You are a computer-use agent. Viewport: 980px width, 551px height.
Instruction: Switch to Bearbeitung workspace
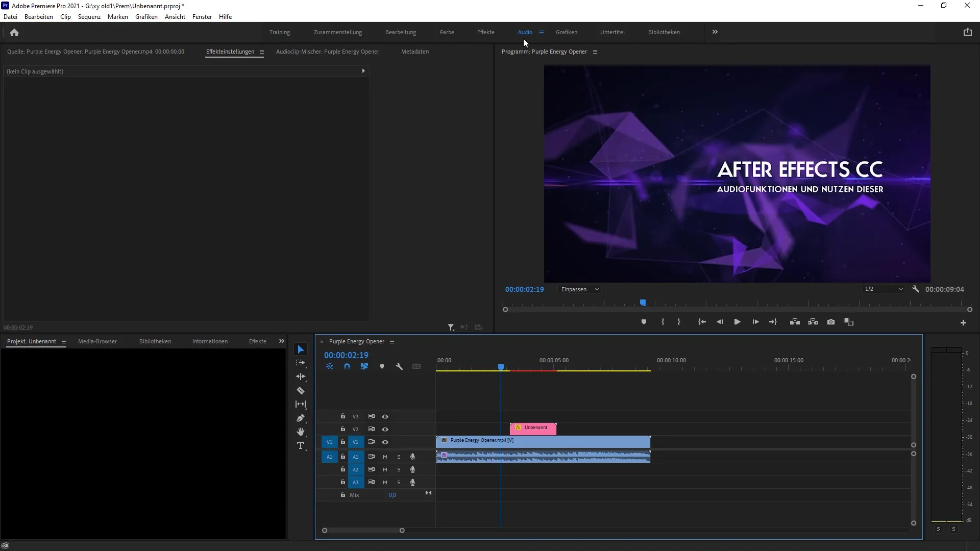click(x=401, y=32)
